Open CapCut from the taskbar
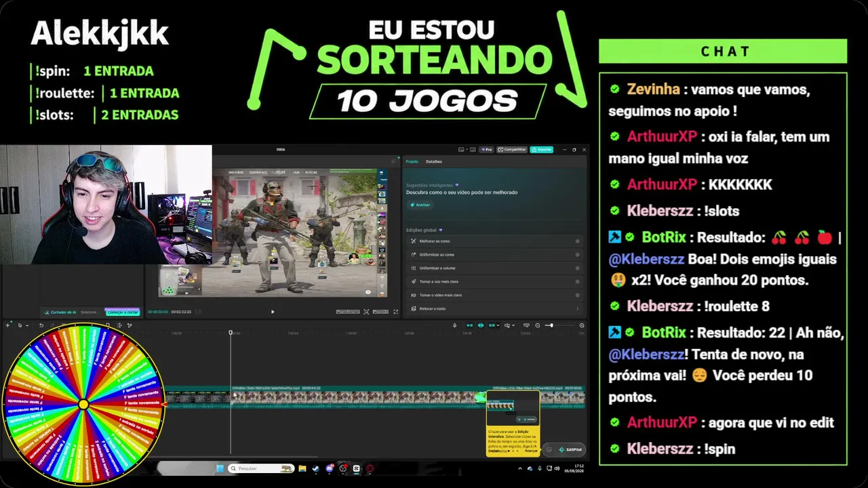 click(357, 468)
